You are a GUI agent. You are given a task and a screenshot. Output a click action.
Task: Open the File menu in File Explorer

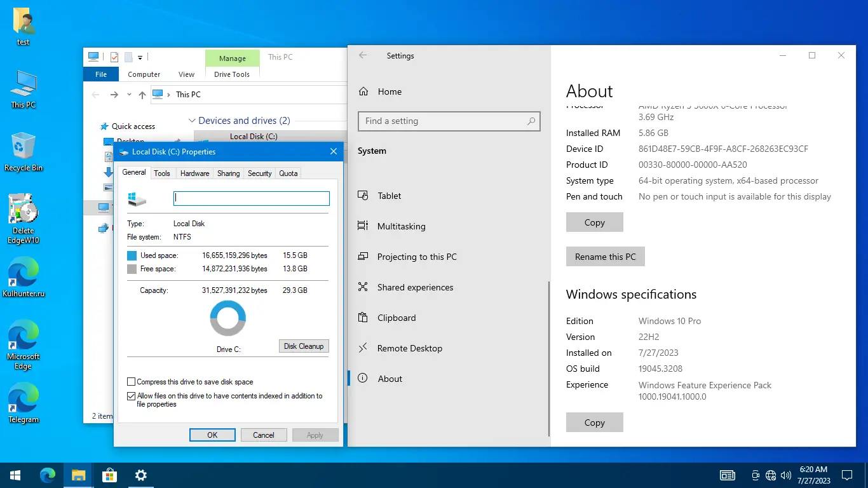point(101,74)
